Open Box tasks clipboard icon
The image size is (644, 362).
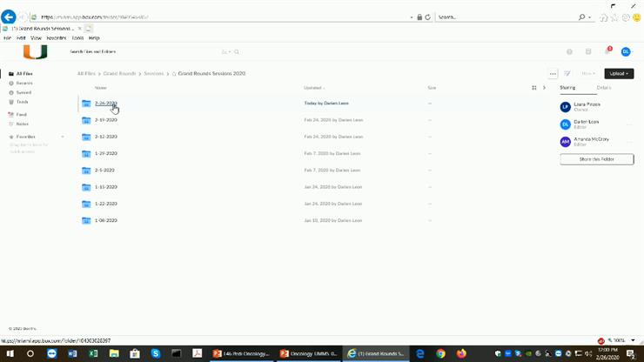[588, 51]
